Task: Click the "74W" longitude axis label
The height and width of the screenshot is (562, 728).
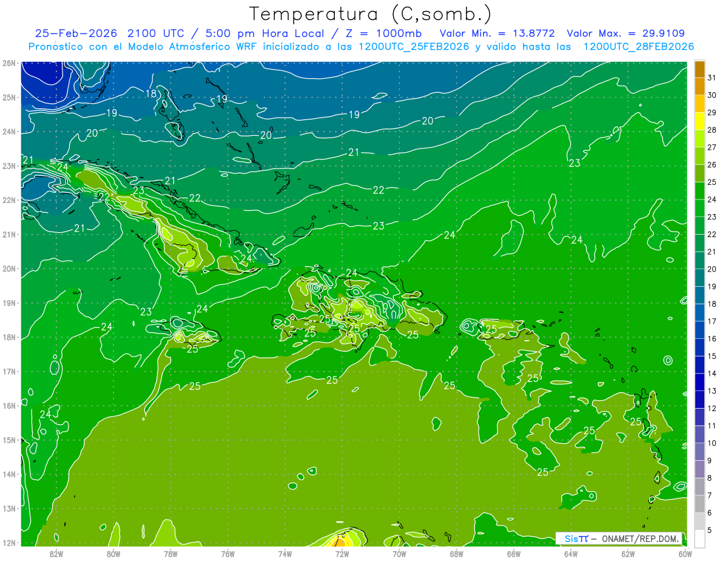Action: tap(285, 554)
